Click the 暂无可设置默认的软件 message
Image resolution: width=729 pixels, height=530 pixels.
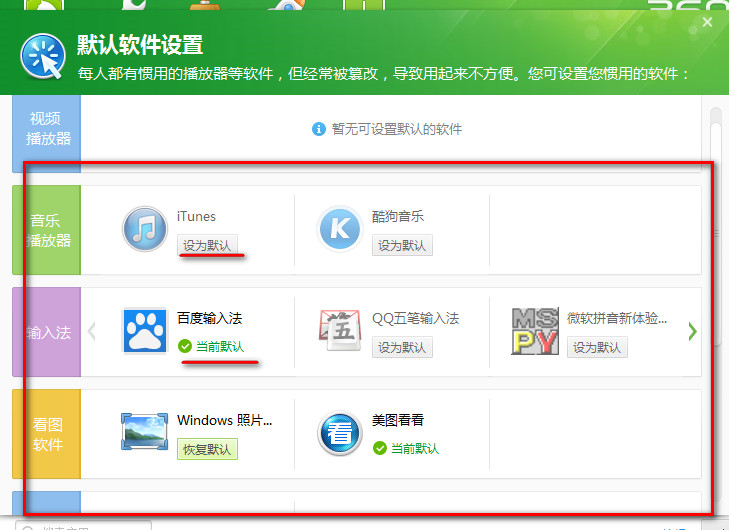[x=397, y=129]
